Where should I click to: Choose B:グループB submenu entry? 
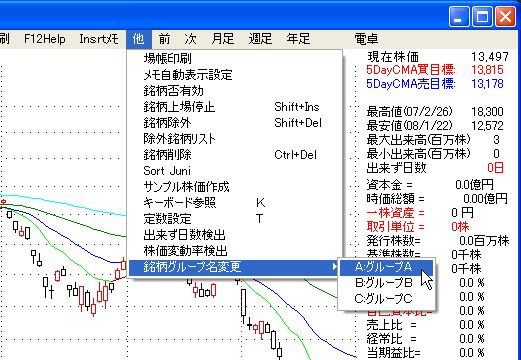click(x=386, y=283)
